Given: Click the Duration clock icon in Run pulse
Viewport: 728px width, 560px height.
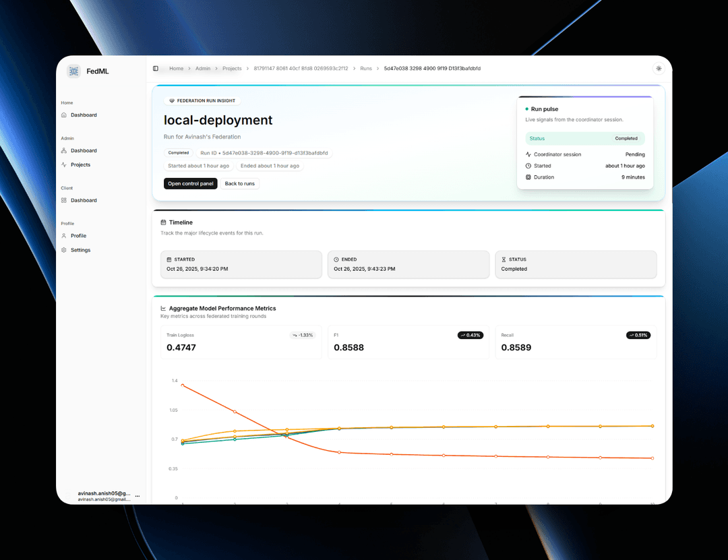Looking at the screenshot, I should tap(528, 177).
